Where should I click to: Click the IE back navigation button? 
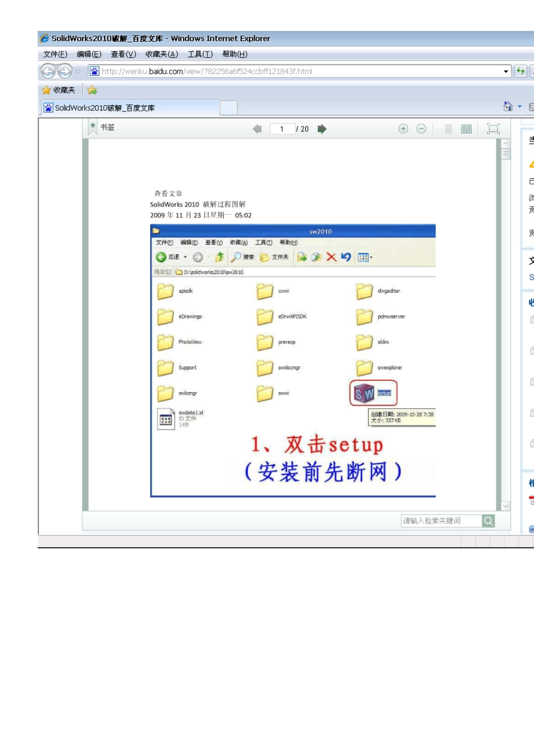tap(48, 71)
